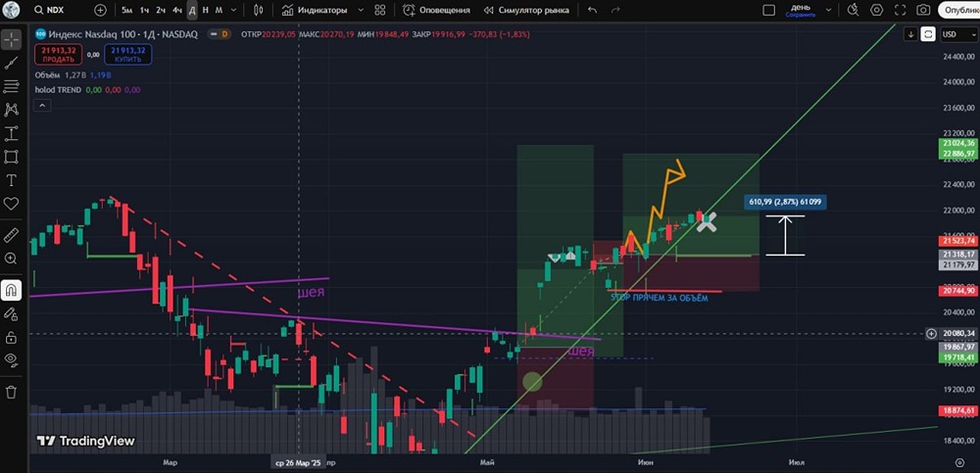Launch Симулятор рынка bar replay

coord(527,10)
